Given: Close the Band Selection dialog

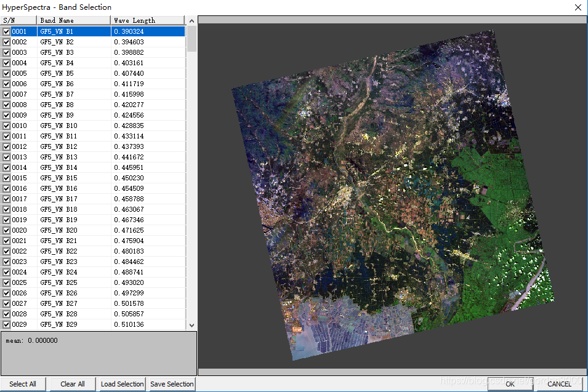Looking at the screenshot, I should 578,7.
